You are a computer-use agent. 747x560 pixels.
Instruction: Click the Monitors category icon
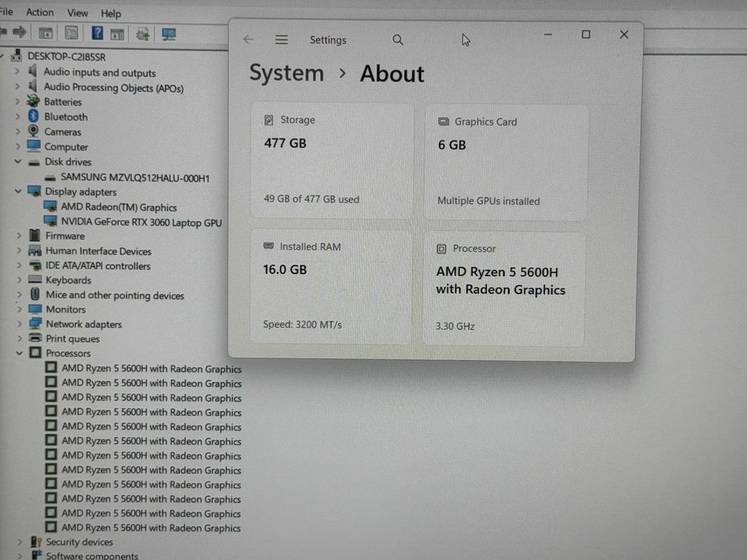pyautogui.click(x=35, y=309)
